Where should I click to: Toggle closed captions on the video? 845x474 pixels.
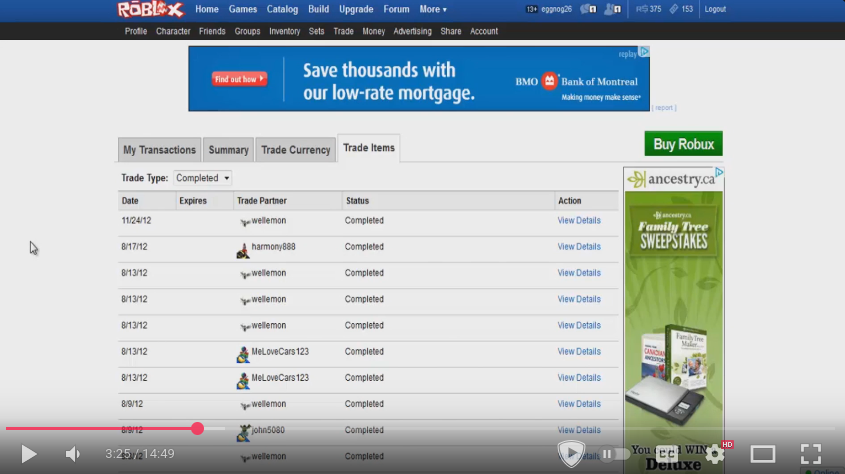(x=667, y=454)
